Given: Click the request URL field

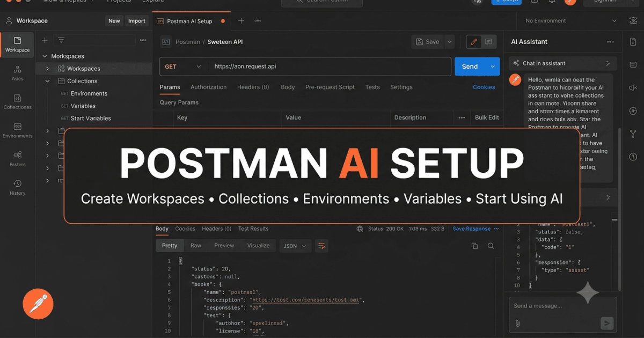Looking at the screenshot, I should [330, 67].
